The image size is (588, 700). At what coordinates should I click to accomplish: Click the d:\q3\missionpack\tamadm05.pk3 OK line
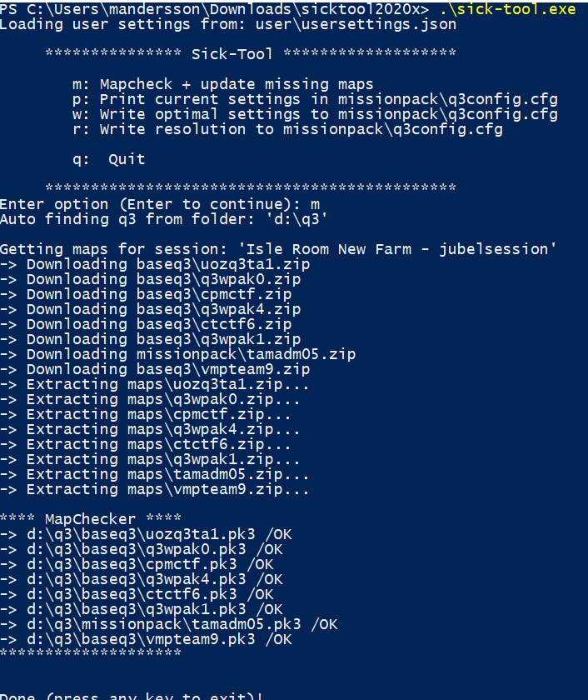(x=182, y=624)
